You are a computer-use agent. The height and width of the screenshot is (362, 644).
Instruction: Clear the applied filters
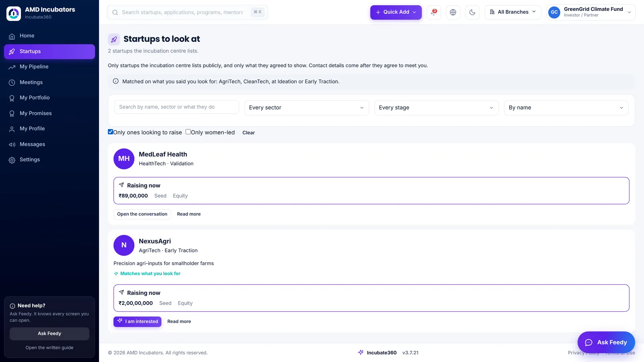coord(248,133)
